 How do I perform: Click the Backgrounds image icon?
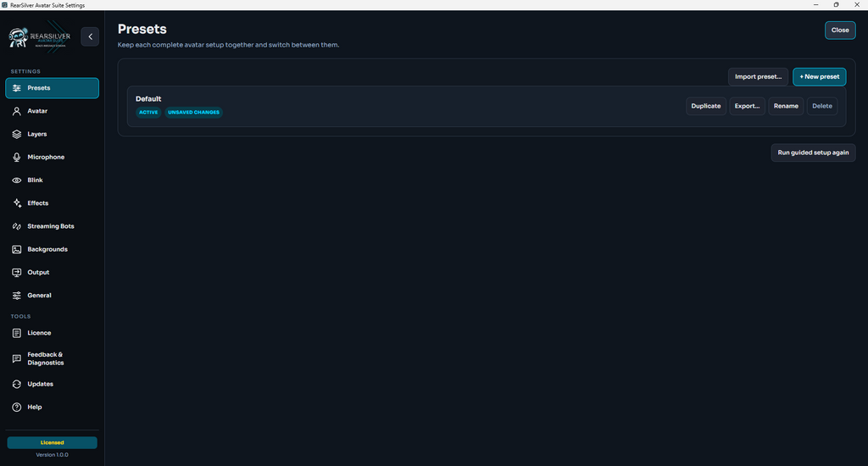coord(17,250)
